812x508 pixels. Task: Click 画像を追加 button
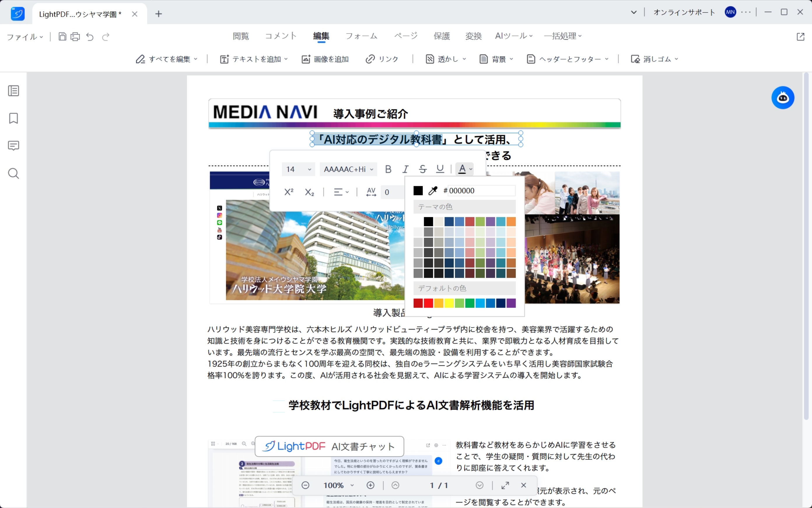pyautogui.click(x=325, y=59)
